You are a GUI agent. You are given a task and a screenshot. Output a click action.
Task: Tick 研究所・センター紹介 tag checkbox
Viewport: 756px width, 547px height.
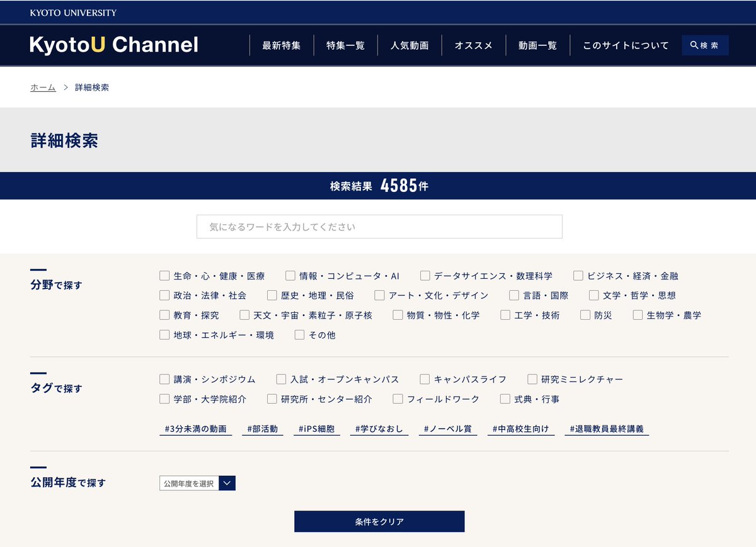[272, 398]
